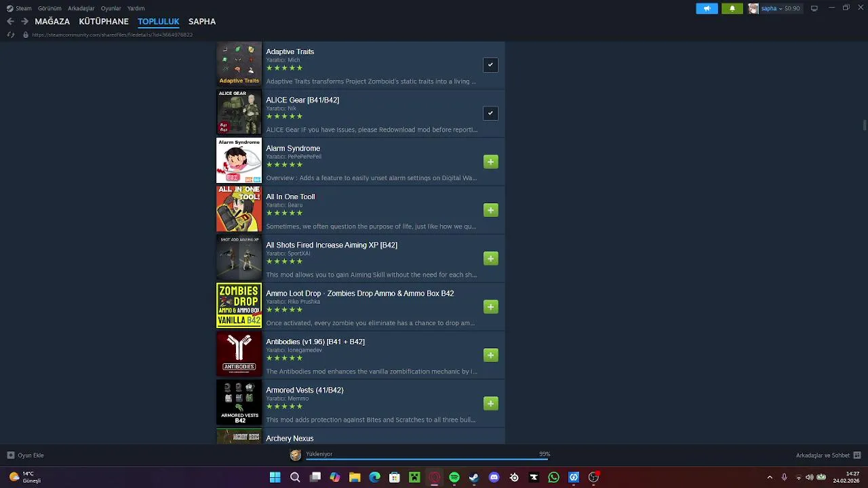
Task: Open Spotify from taskbar
Action: [454, 477]
